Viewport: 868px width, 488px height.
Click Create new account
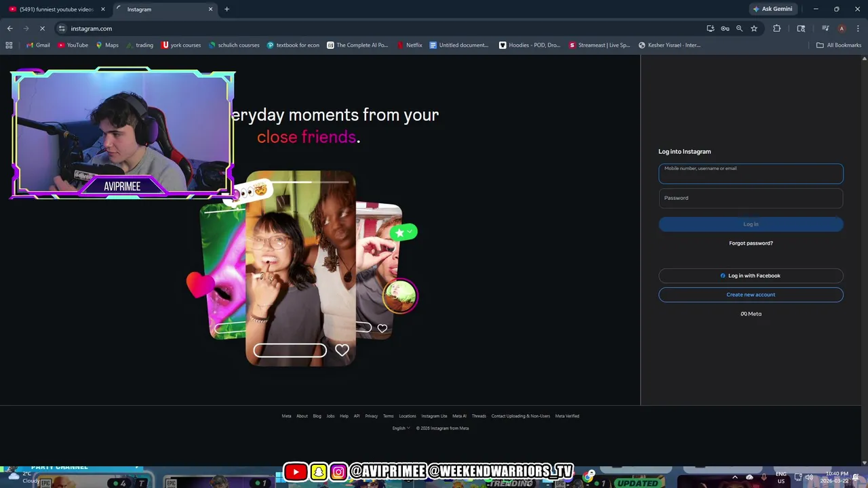751,295
